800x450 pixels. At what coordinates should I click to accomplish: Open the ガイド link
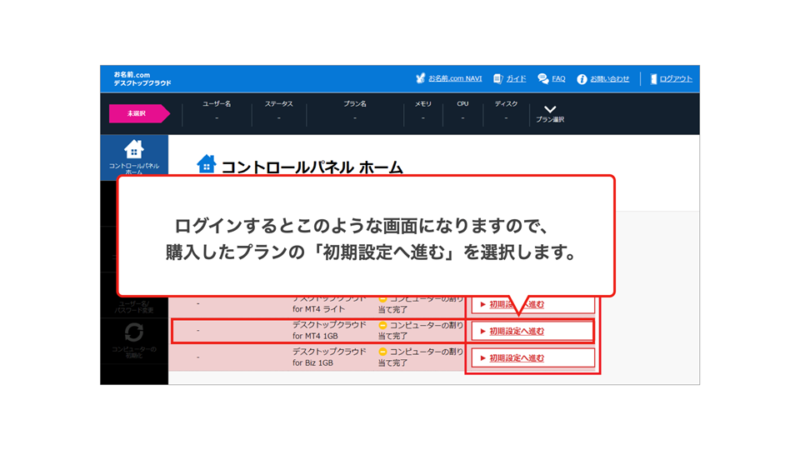pyautogui.click(x=516, y=79)
